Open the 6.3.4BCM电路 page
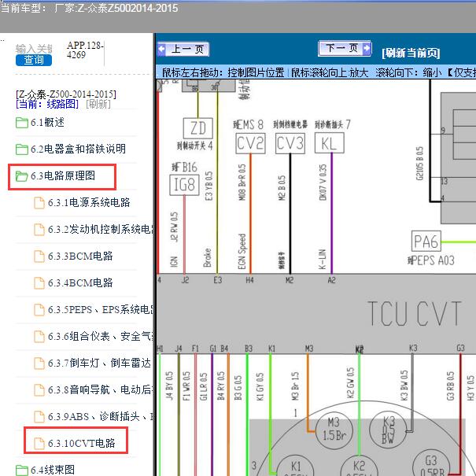 [x=80, y=282]
